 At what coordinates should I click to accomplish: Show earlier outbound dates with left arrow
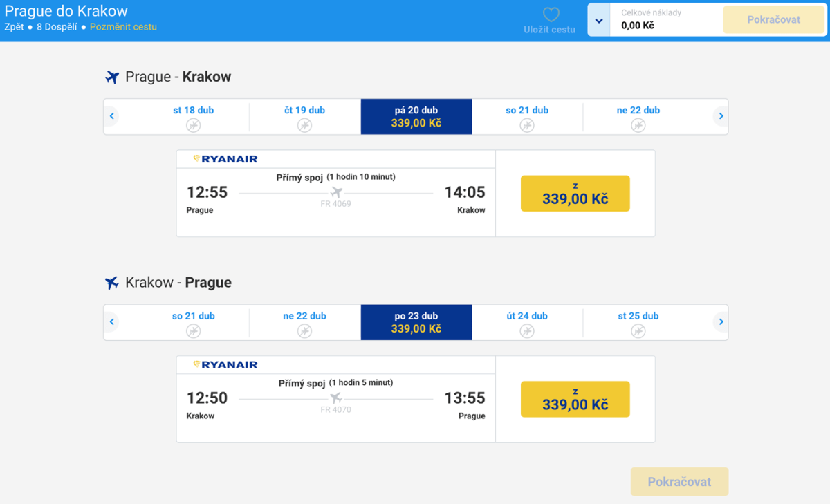pyautogui.click(x=112, y=116)
